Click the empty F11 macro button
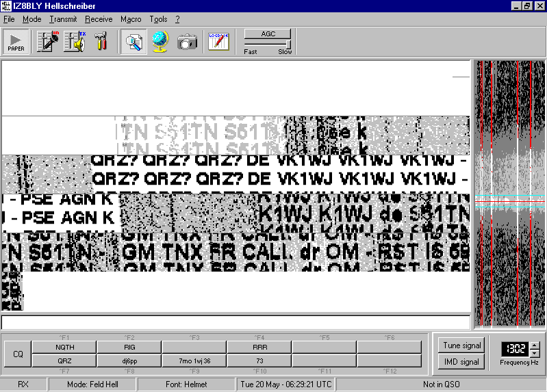 (325, 361)
